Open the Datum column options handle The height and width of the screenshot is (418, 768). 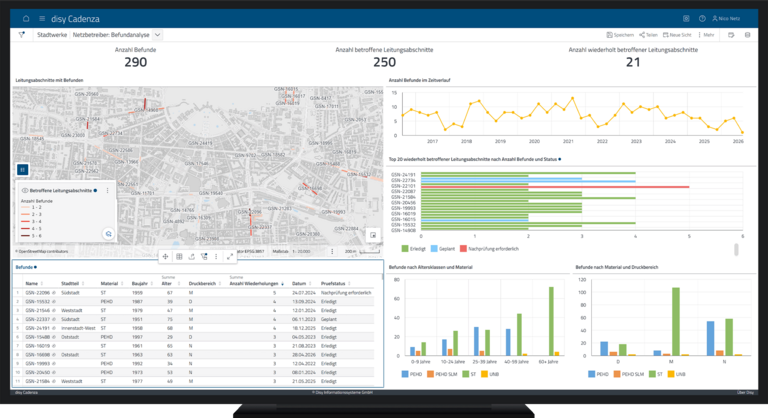[x=310, y=284]
